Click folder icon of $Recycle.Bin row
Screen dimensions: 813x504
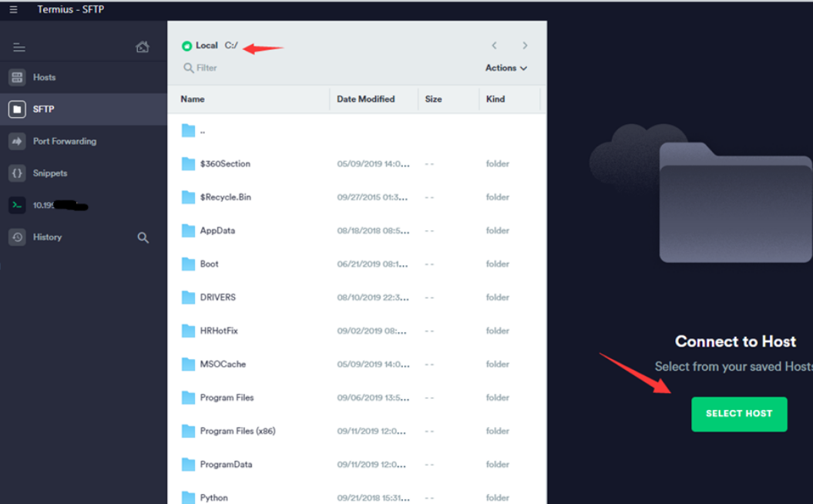(188, 197)
